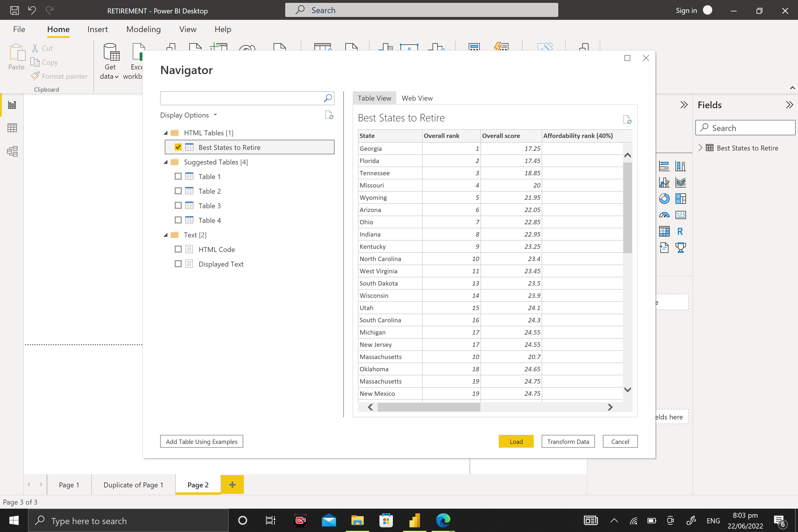Viewport: 798px width, 532px height.
Task: Enable the HTML Code checkbox
Action: point(178,249)
